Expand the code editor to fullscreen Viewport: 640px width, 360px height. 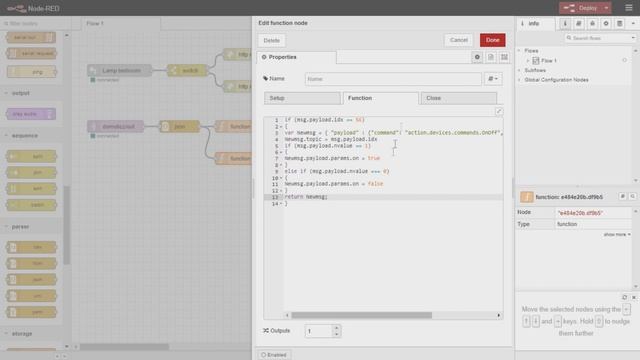[x=499, y=111]
